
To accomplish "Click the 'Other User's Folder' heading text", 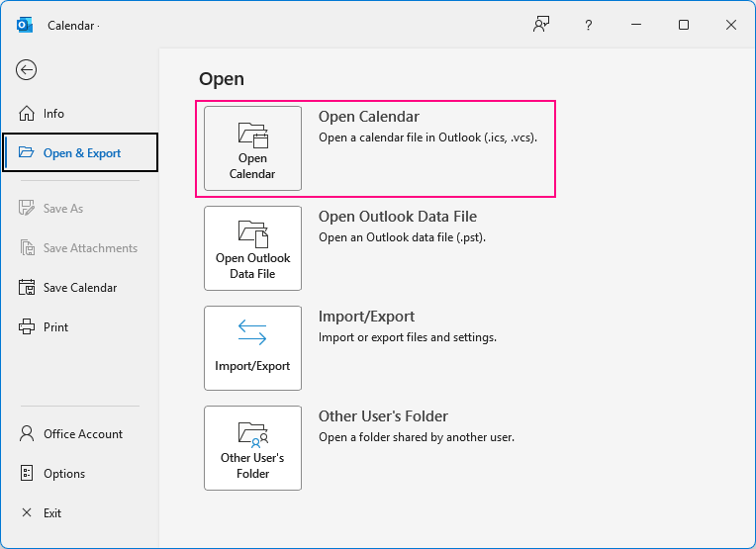I will tap(383, 416).
